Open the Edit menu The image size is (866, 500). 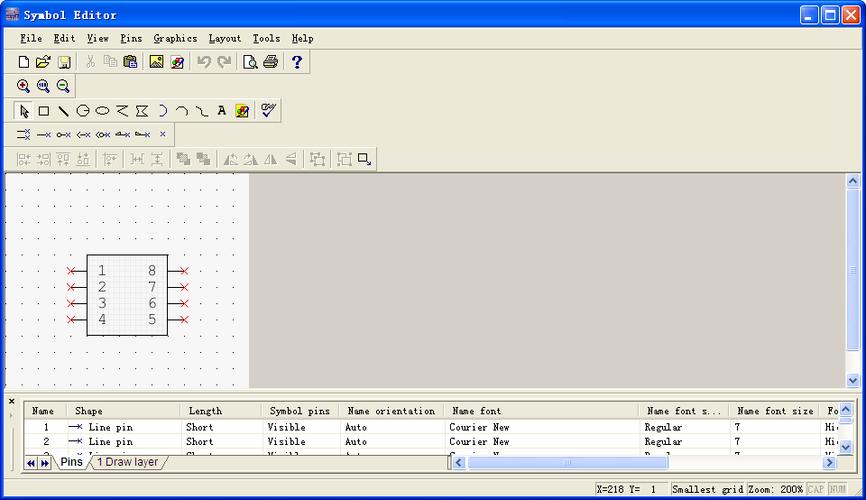pyautogui.click(x=64, y=38)
